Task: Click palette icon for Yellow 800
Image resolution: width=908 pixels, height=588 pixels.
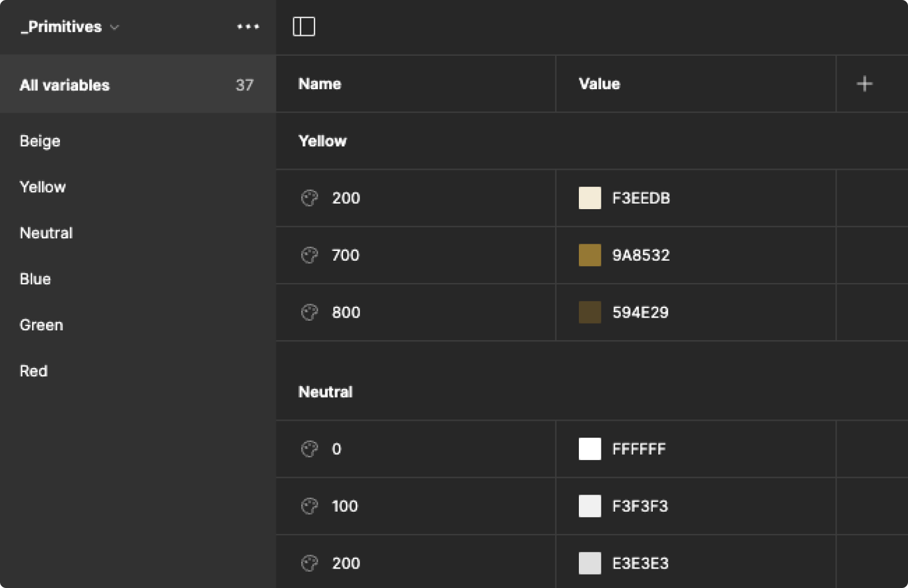Action: 310,312
